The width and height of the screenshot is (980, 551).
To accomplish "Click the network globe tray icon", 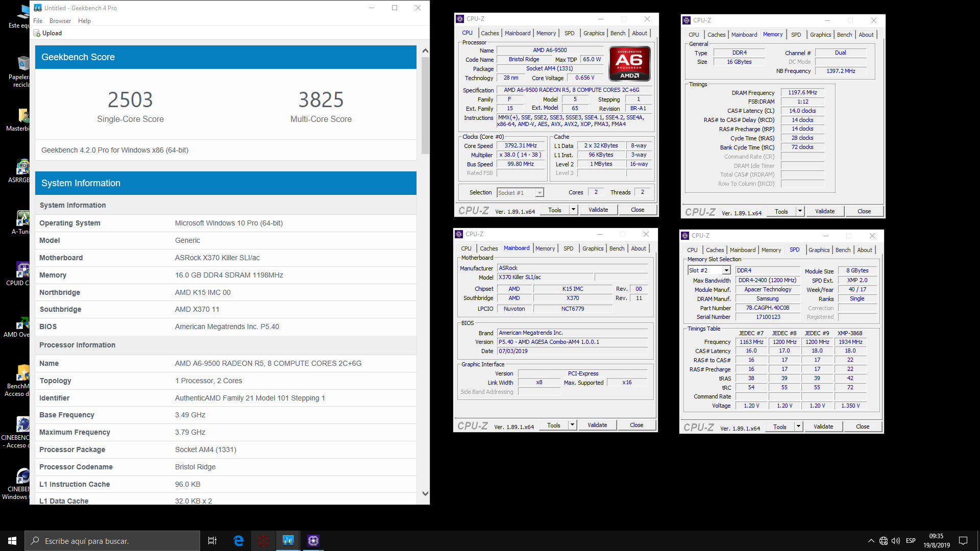I will [884, 541].
